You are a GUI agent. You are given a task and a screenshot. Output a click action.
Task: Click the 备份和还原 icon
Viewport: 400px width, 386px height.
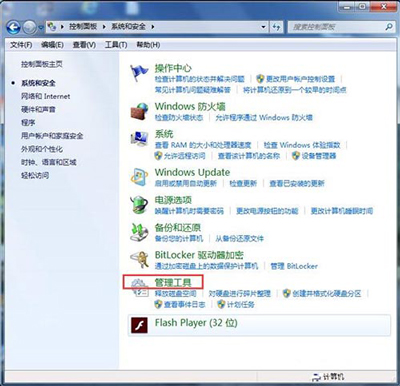[x=139, y=232]
